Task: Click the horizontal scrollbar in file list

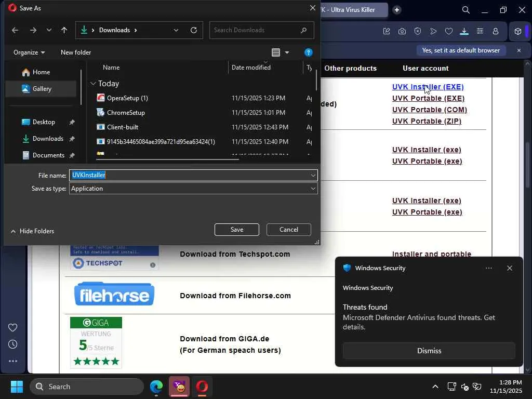Action: pos(168,159)
